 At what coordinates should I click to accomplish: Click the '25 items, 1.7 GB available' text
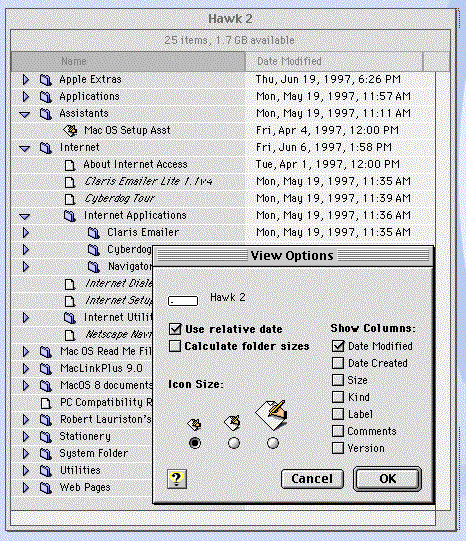pos(229,40)
